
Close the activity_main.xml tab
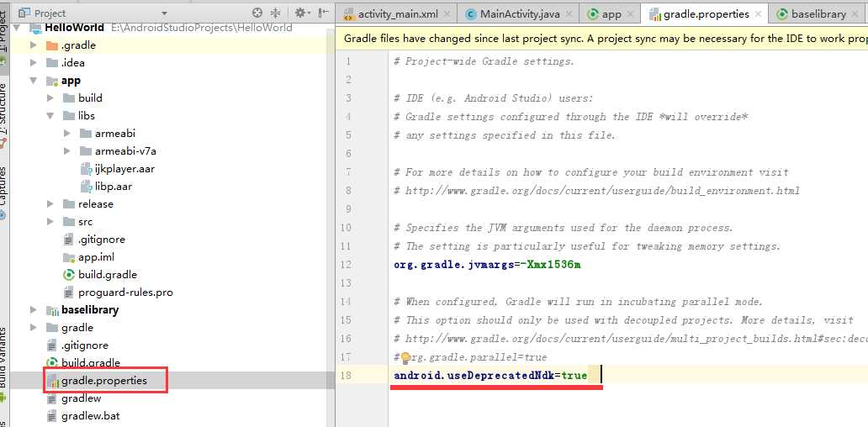[x=447, y=14]
